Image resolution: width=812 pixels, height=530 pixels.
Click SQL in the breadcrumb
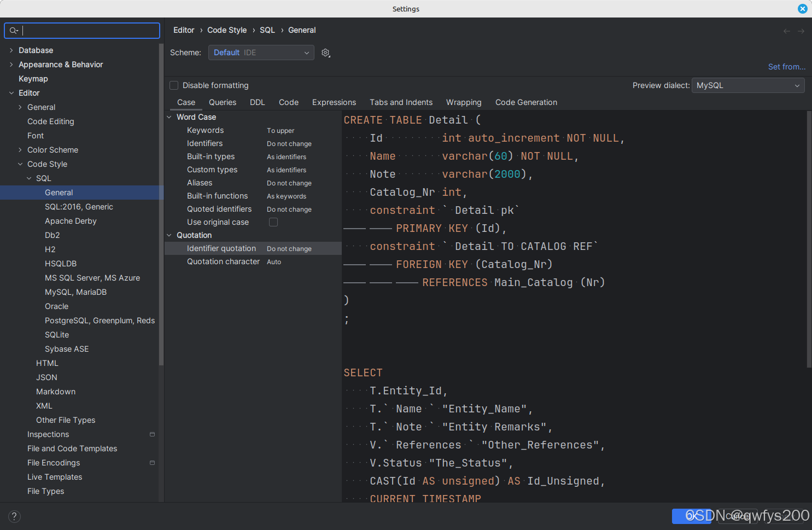[x=267, y=30]
